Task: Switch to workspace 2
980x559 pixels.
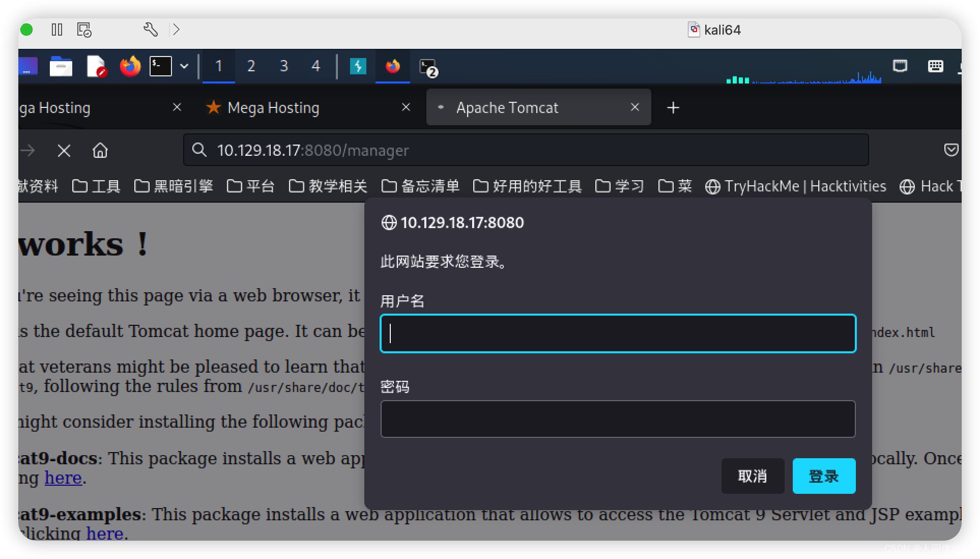Action: pos(251,66)
